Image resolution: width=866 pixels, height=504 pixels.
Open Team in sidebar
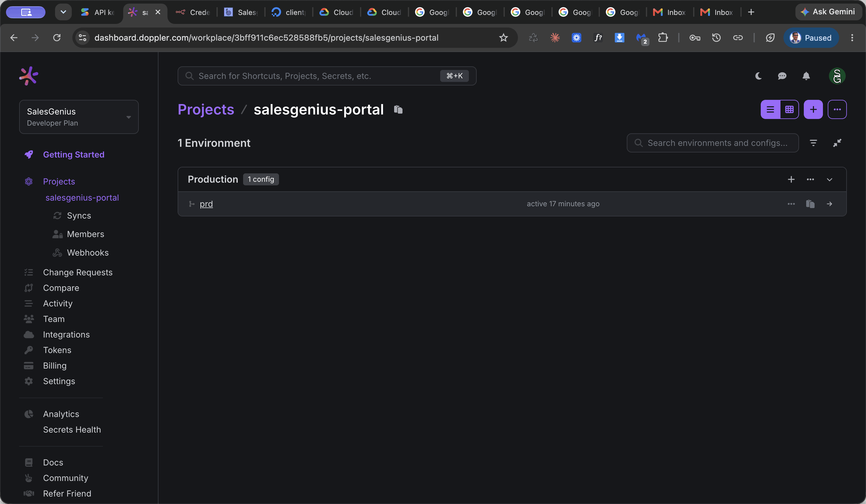click(x=54, y=319)
